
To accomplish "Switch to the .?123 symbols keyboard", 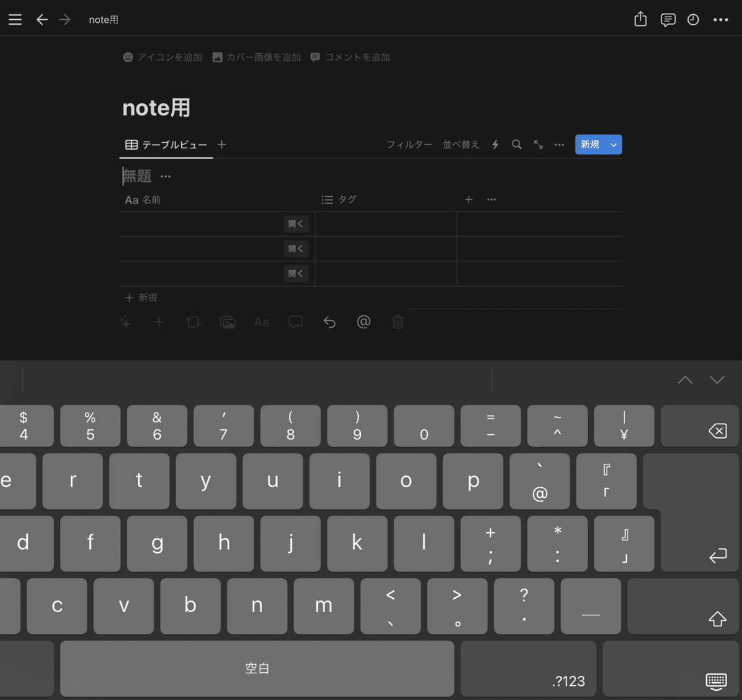I will click(528, 668).
